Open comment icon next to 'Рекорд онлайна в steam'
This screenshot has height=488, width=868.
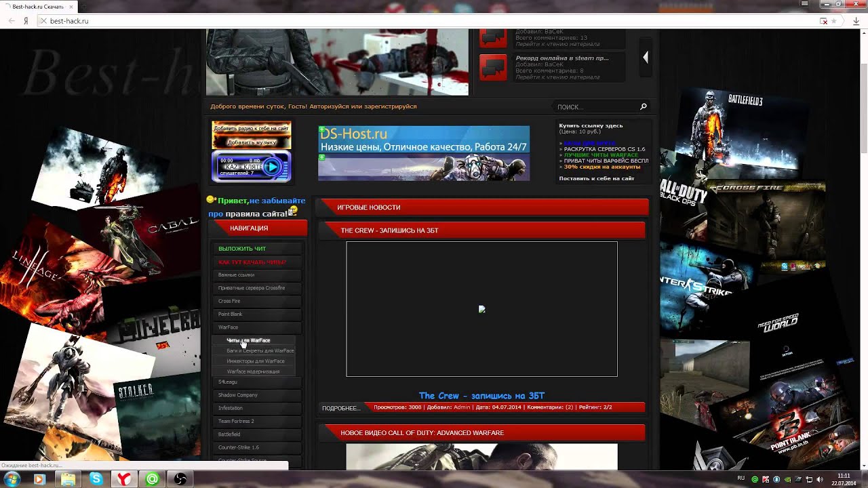(x=493, y=67)
